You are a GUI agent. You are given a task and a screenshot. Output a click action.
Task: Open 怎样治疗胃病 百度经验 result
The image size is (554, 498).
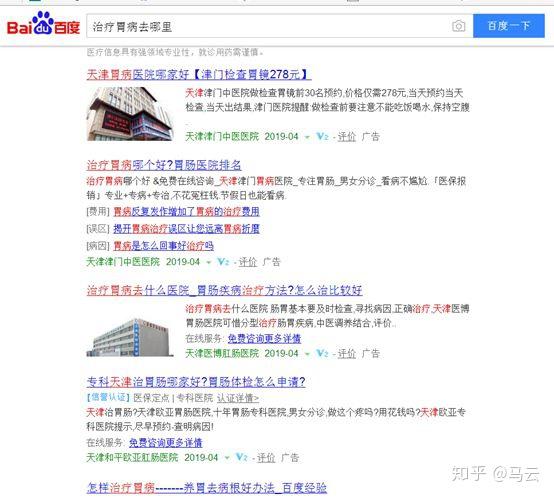[x=207, y=488]
